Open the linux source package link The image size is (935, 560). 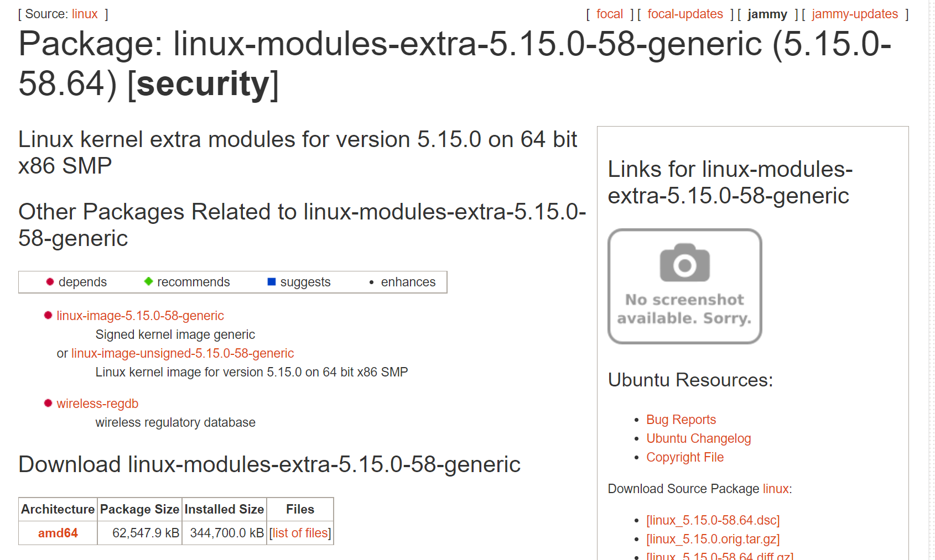[85, 14]
